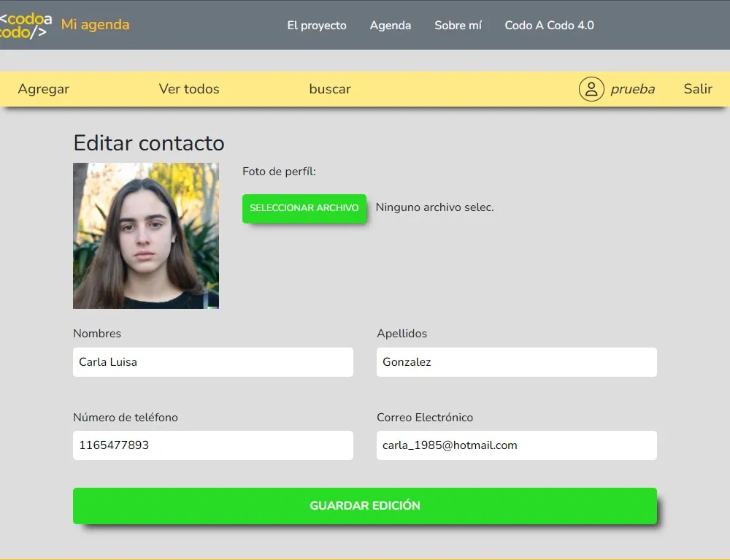730x560 pixels.
Task: Focus the Nombres input field
Action: (213, 362)
